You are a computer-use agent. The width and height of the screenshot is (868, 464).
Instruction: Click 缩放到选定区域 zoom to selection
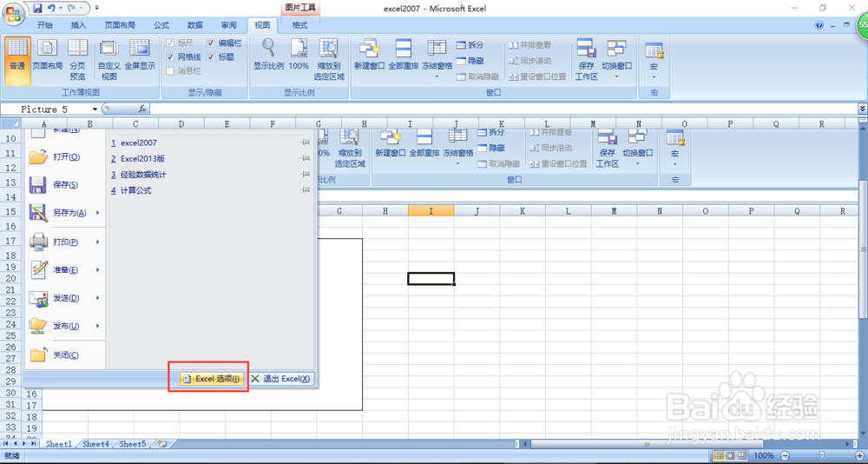click(329, 61)
